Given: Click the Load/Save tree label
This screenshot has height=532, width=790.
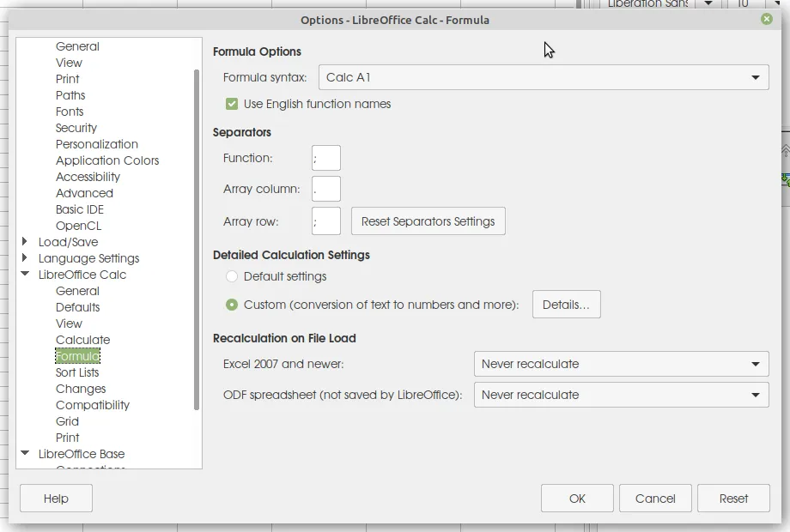Looking at the screenshot, I should [68, 242].
